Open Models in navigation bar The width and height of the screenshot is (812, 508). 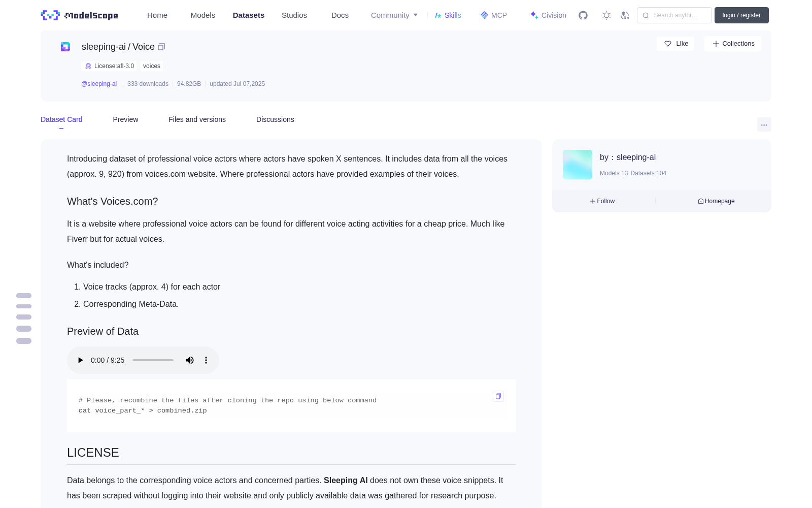point(203,15)
